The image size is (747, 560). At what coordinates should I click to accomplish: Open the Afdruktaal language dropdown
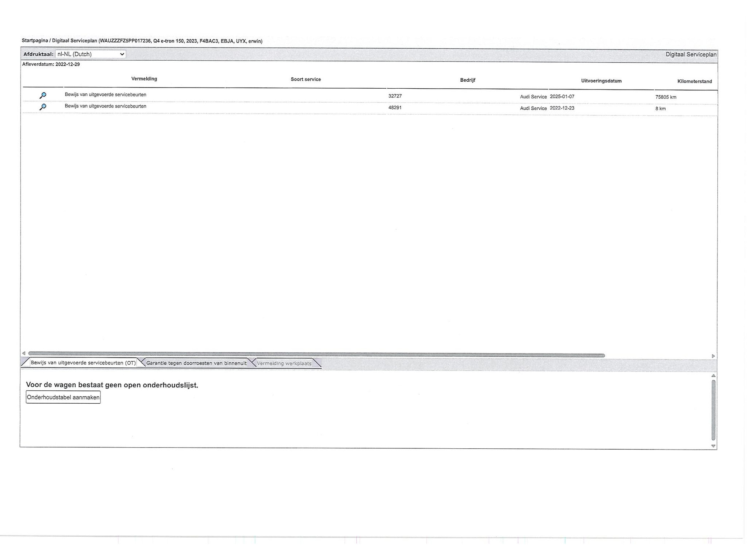coord(90,54)
